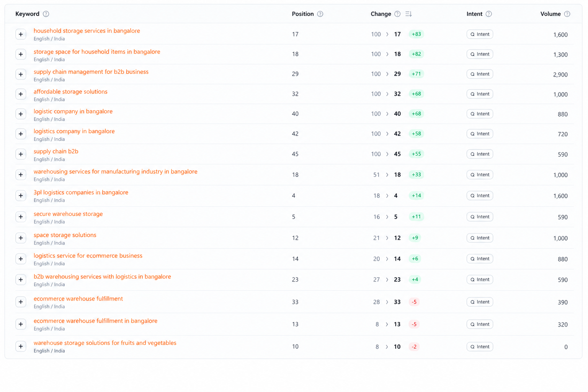The image size is (588, 392).
Task: Click the help icon beside Keyword header
Action: [46, 14]
